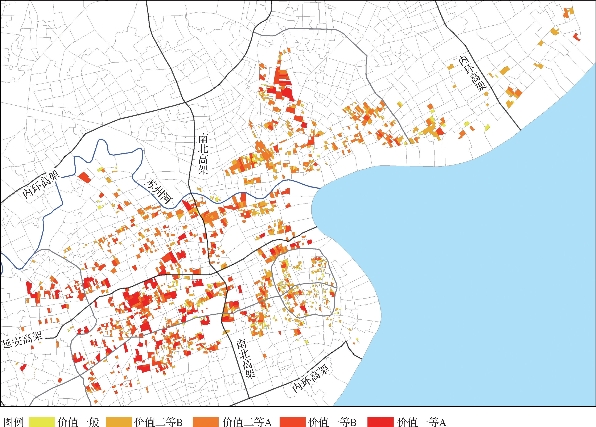The width and height of the screenshot is (596, 427).
Task: Select the 价值三级 legend text
Action: pyautogui.click(x=78, y=422)
